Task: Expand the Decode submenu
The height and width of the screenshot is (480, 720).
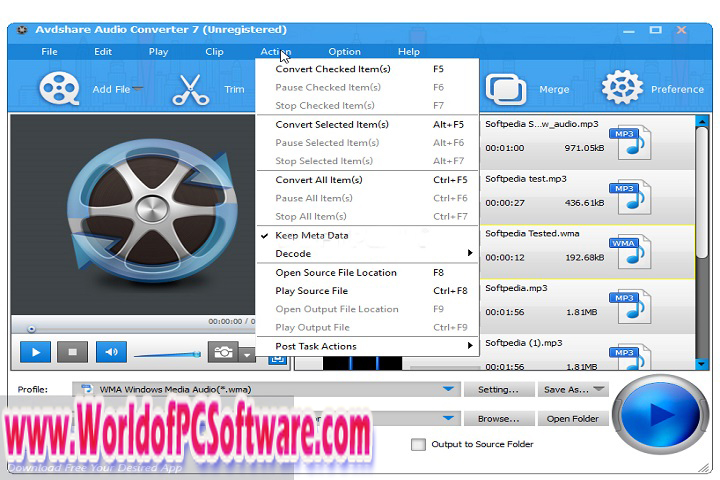Action: coord(367,254)
